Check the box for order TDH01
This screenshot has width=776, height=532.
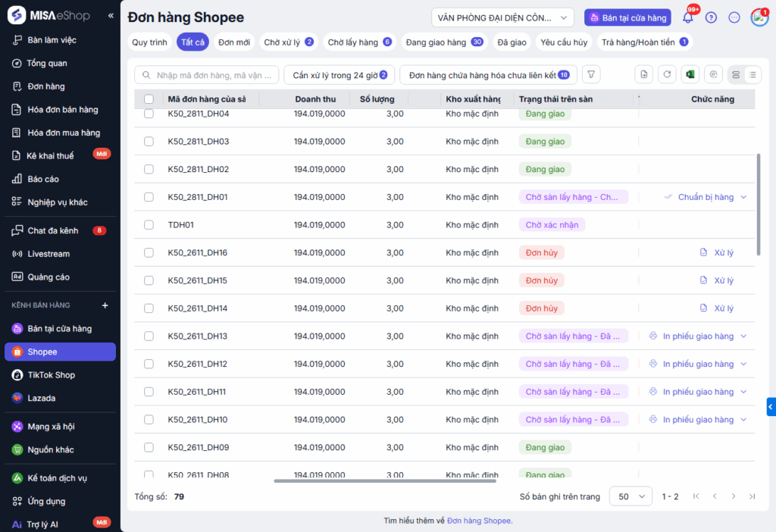pos(149,225)
